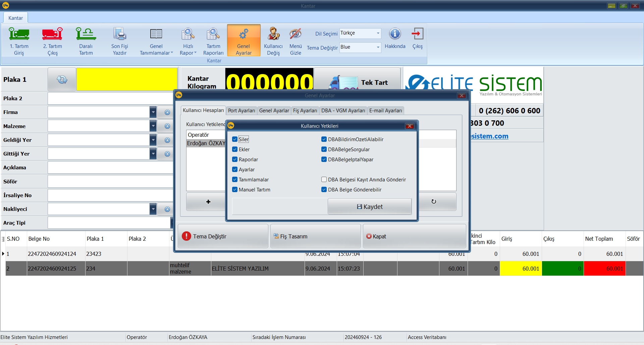Expand the Dil Seçimi Türkçe dropdown
This screenshot has height=345, width=644.
378,33
